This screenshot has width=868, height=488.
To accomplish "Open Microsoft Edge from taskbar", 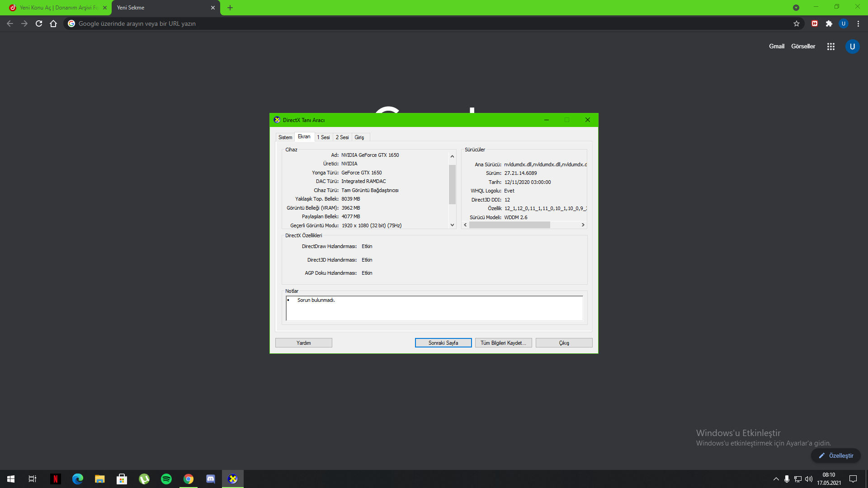I will 78,479.
